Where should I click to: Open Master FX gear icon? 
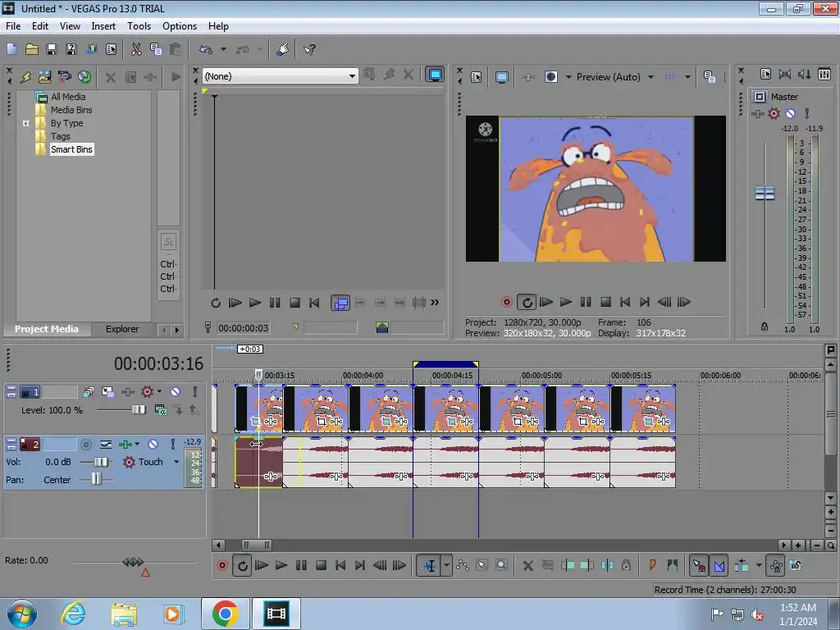[774, 113]
